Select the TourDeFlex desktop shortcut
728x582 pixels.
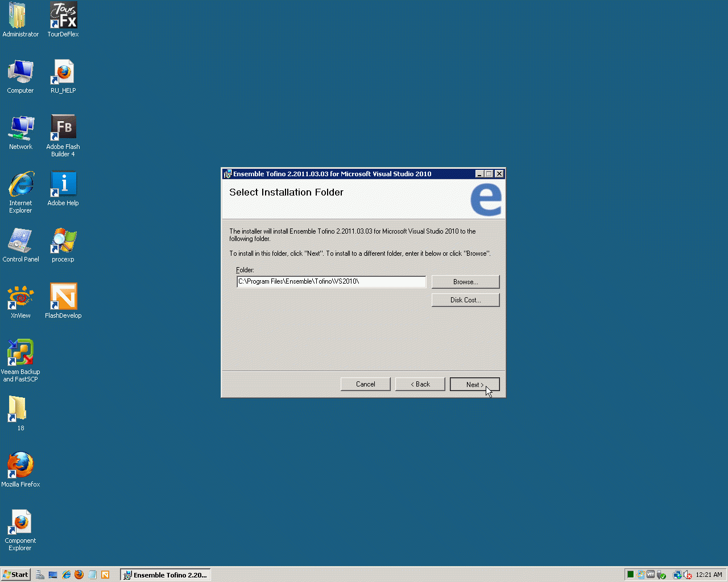tap(63, 20)
